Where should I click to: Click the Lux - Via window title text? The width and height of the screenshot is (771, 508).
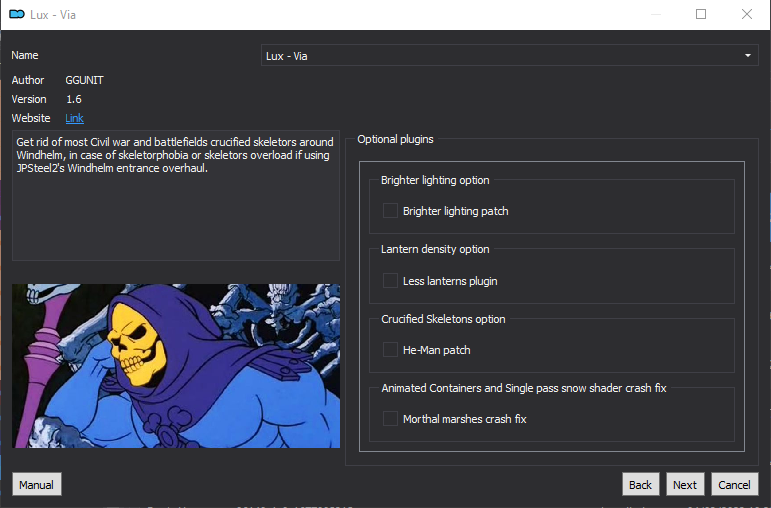[x=53, y=15]
